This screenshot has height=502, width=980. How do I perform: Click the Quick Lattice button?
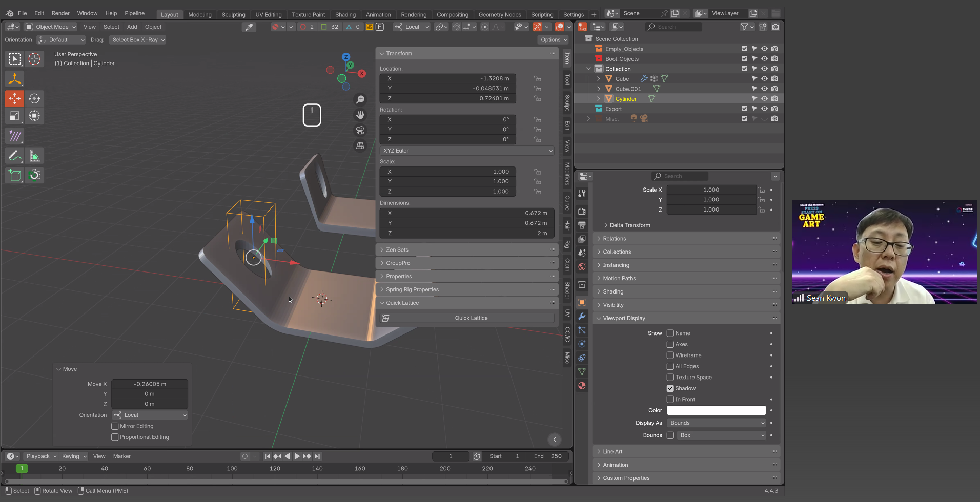467,318
